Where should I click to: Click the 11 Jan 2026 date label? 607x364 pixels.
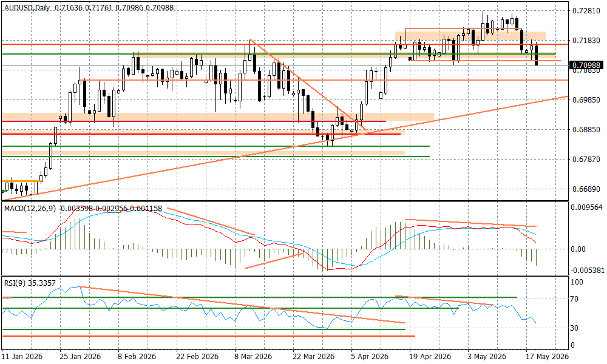point(22,356)
